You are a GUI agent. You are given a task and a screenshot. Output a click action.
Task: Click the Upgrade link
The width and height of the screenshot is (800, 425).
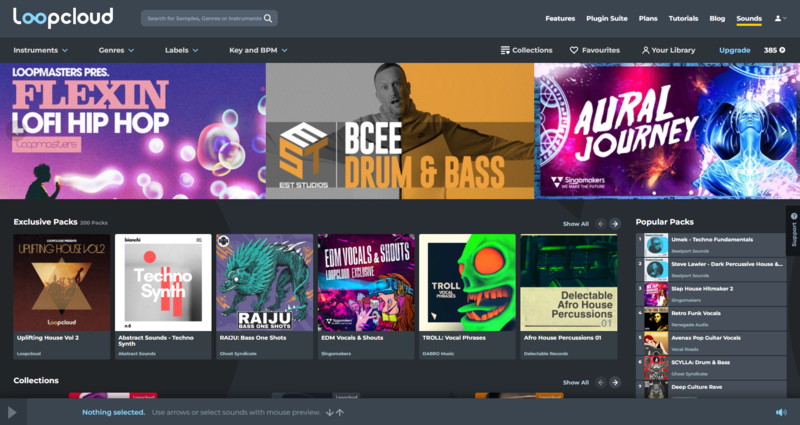(734, 50)
